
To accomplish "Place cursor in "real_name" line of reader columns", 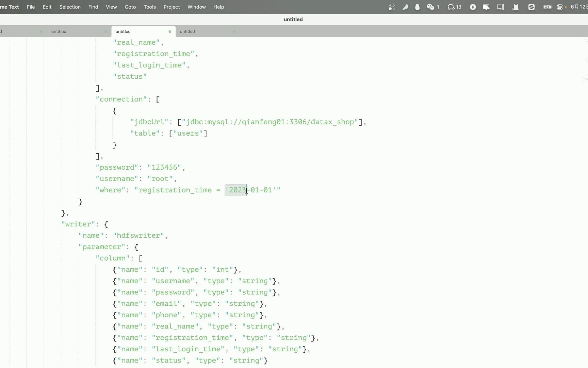I will point(138,42).
